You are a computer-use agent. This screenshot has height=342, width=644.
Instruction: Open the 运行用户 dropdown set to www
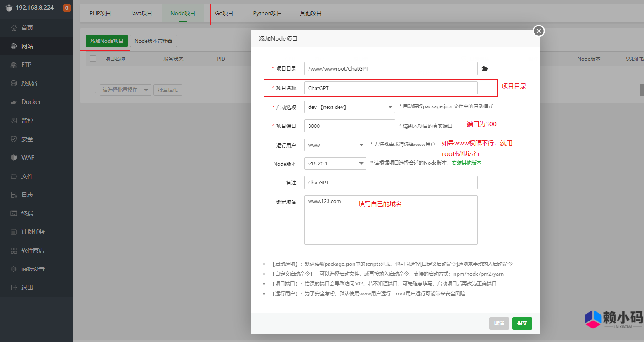pyautogui.click(x=335, y=145)
